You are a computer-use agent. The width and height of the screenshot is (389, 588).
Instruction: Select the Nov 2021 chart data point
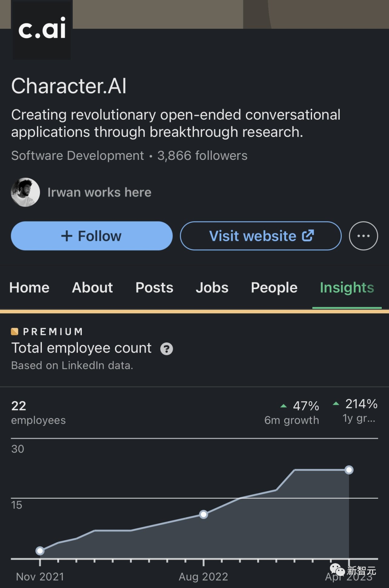pos(40,551)
